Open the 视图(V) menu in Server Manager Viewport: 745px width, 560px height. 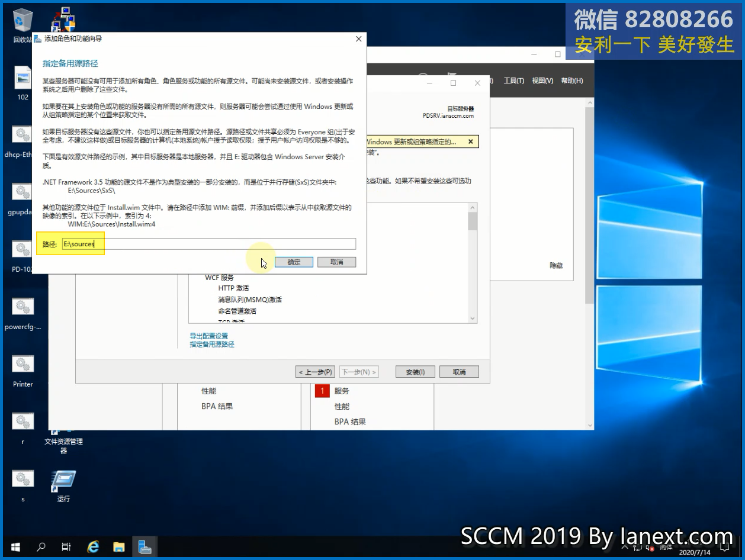point(542,81)
